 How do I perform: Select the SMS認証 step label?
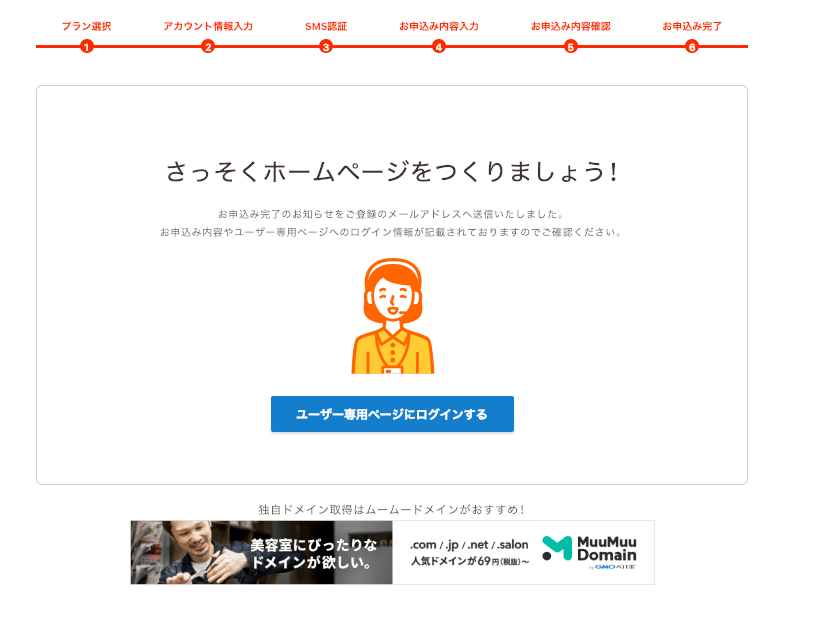326,26
